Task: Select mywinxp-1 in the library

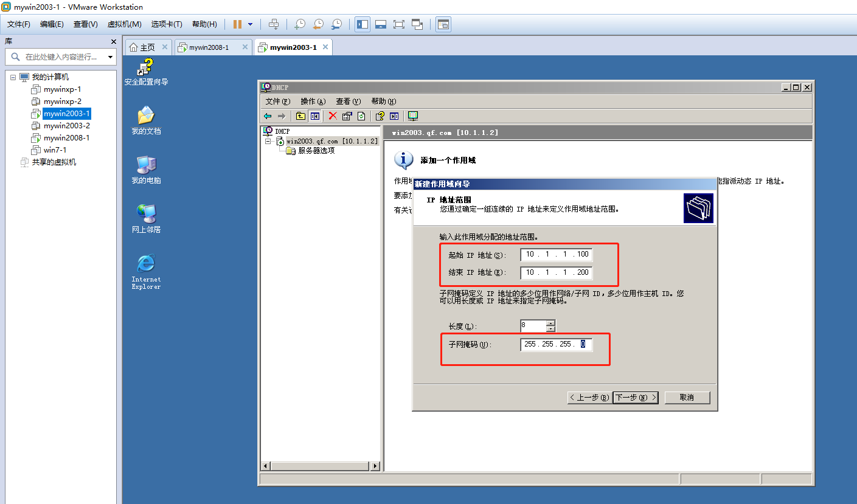Action: point(62,89)
